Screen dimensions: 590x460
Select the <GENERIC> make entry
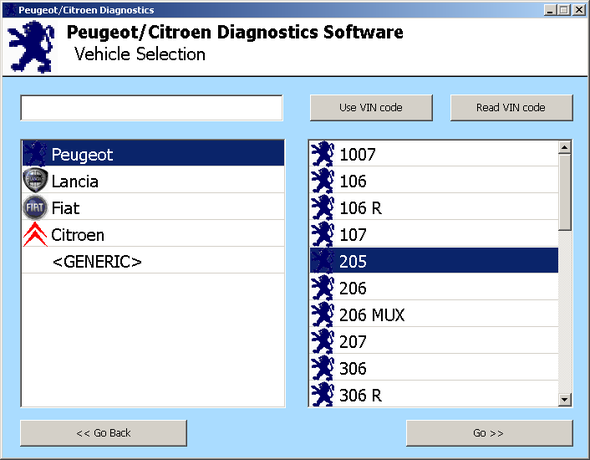point(153,261)
